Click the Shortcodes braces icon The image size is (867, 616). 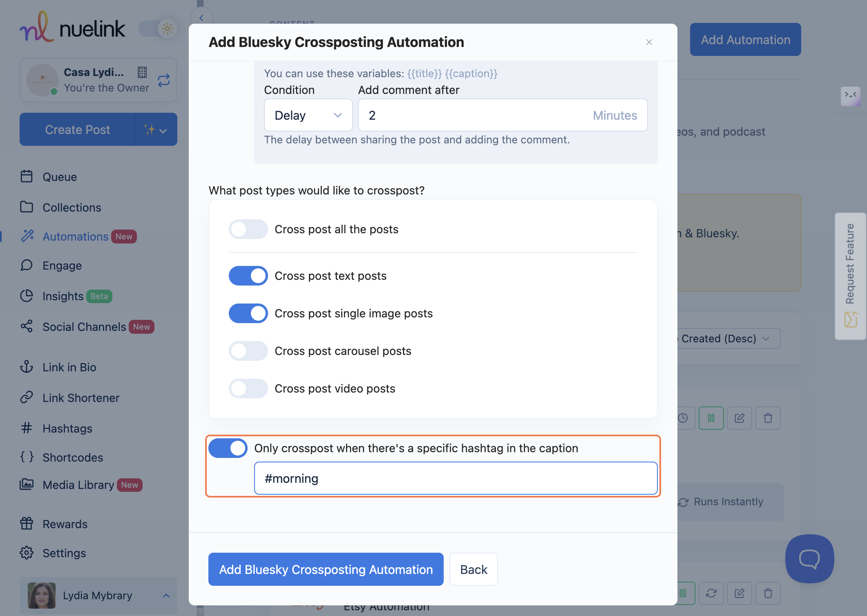coord(27,457)
